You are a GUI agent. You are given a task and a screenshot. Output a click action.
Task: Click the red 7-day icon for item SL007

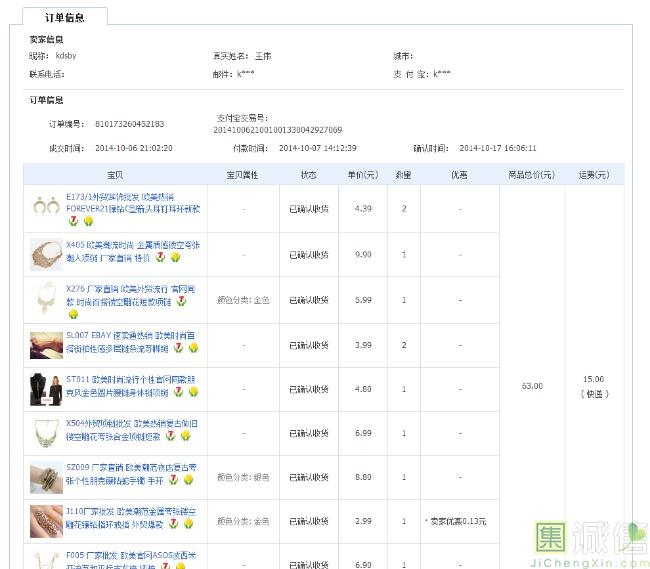point(179,348)
